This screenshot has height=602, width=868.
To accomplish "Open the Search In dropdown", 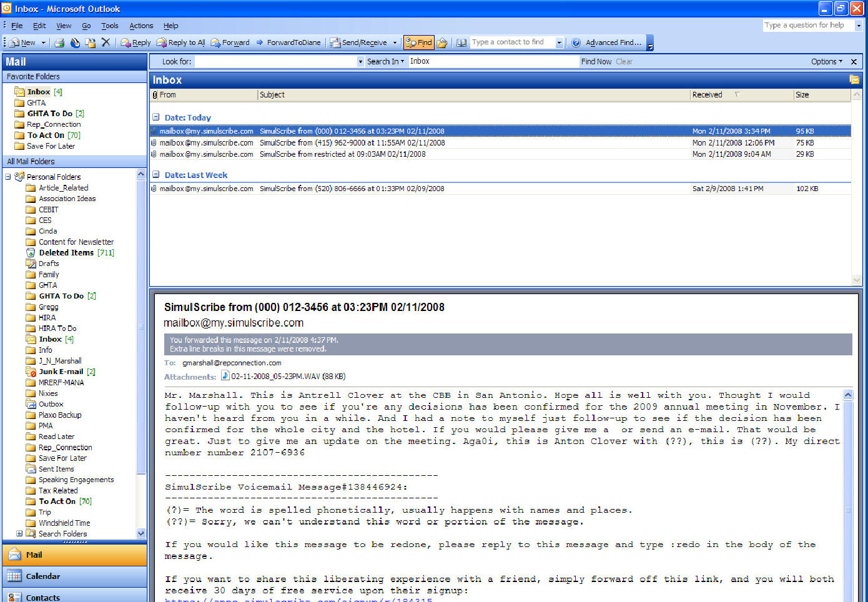I will tap(385, 61).
